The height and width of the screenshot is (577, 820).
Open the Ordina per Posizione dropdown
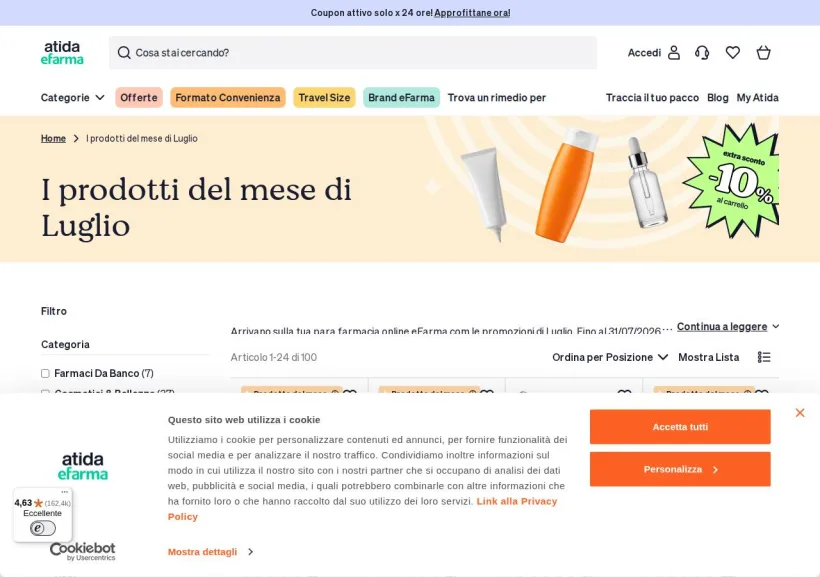click(x=610, y=357)
